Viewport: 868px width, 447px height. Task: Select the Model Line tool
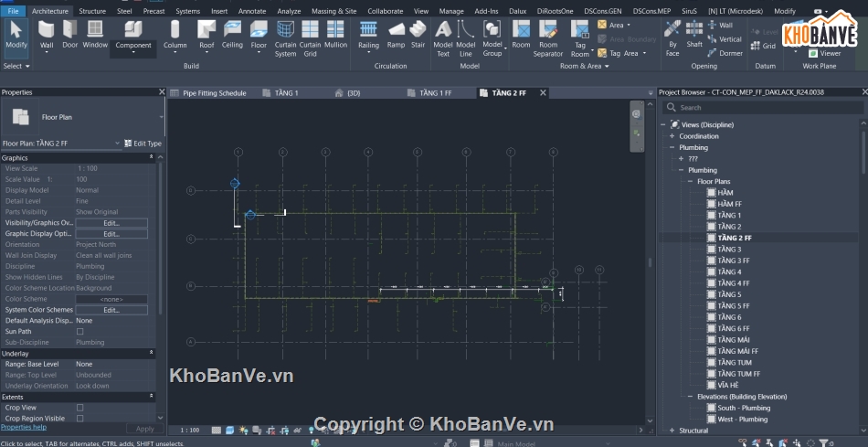466,38
